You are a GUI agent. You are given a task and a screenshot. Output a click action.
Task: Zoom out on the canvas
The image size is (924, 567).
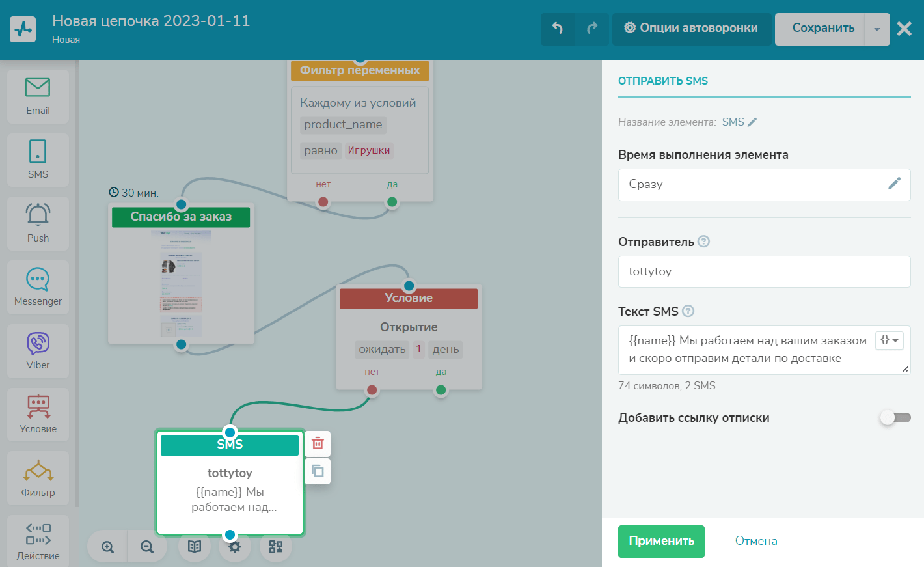(147, 547)
